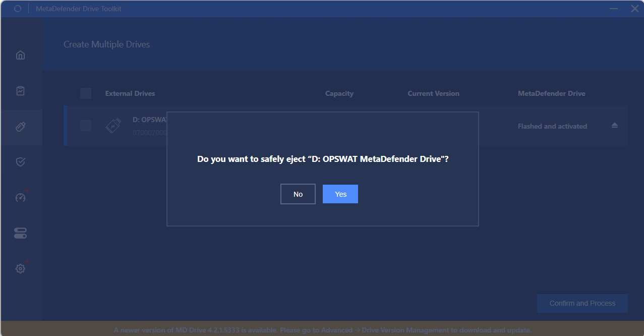This screenshot has width=644, height=336.
Task: Open the shield checkmark sidebar icon
Action: [x=21, y=162]
